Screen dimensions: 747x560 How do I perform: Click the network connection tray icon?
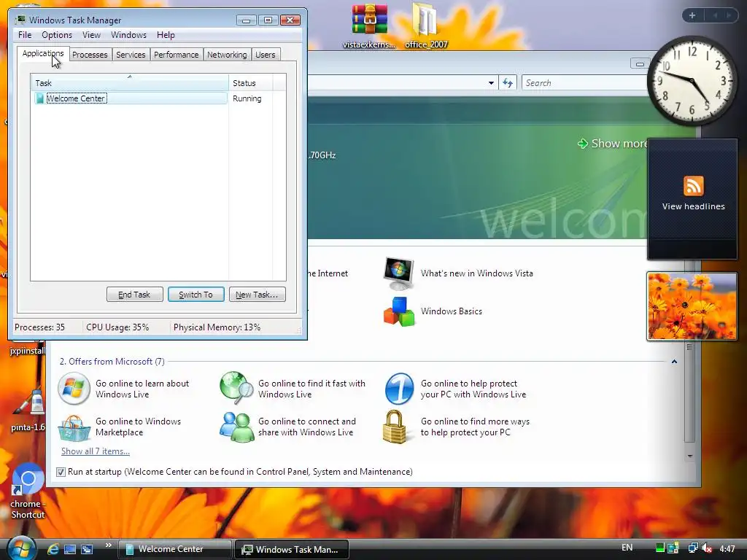(693, 548)
